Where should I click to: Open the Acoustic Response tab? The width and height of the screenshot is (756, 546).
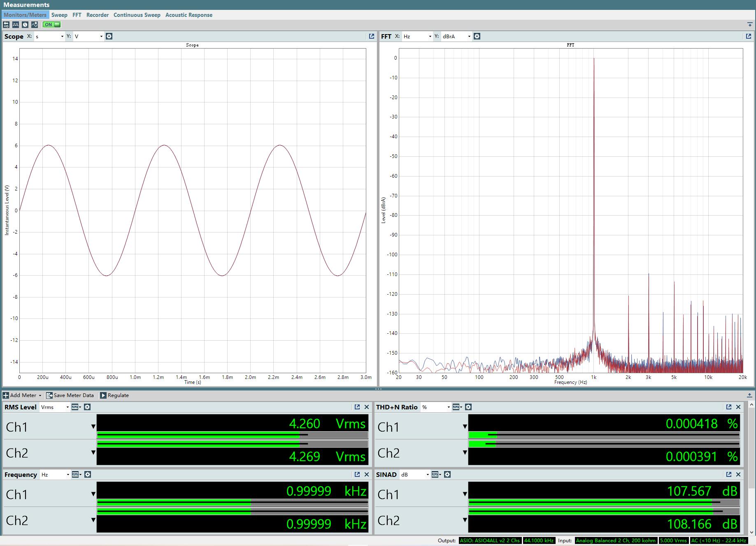point(188,15)
